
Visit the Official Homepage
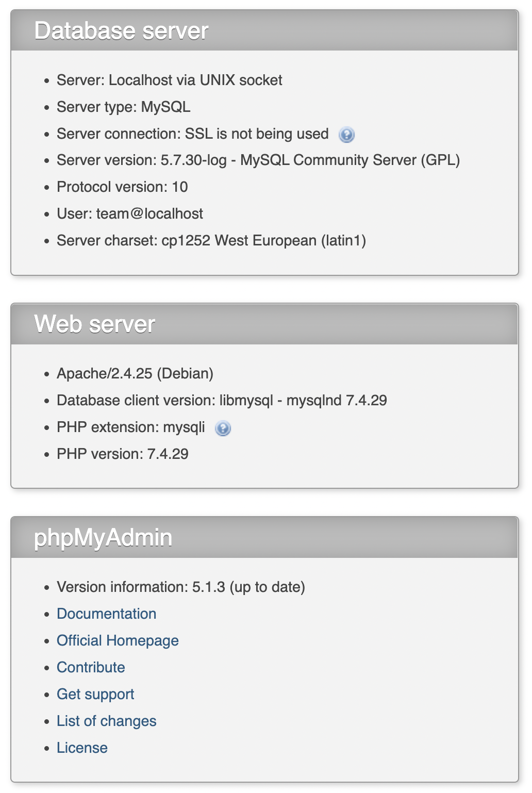coord(118,640)
